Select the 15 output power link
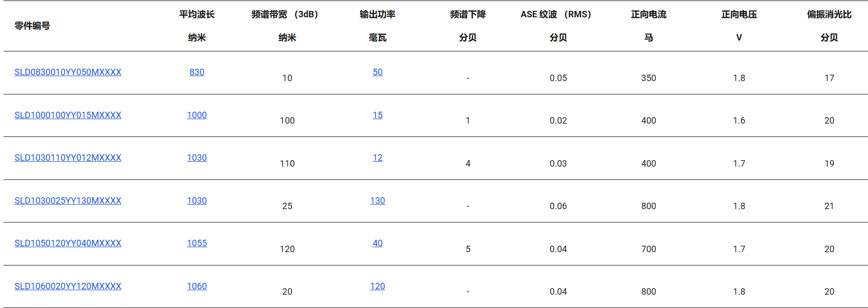Image resolution: width=868 pixels, height=308 pixels. pos(378,115)
